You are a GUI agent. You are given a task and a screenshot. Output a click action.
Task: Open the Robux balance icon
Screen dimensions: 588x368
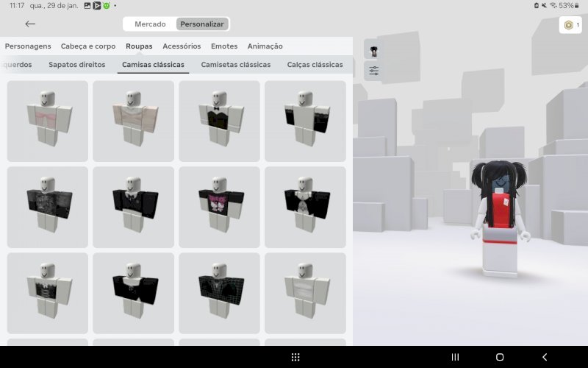click(x=570, y=25)
